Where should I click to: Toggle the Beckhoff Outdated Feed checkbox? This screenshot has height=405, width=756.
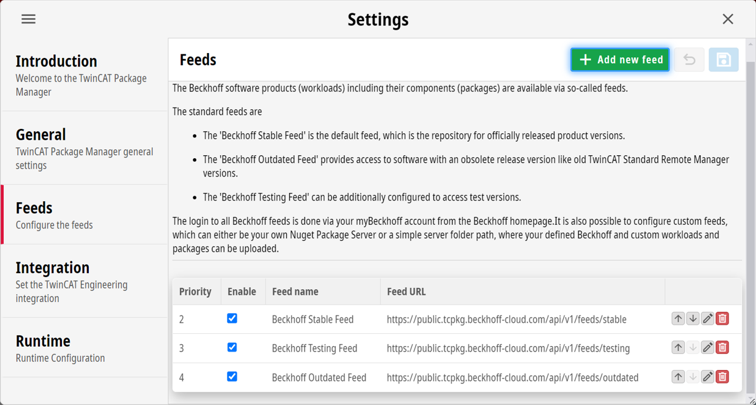pos(232,377)
